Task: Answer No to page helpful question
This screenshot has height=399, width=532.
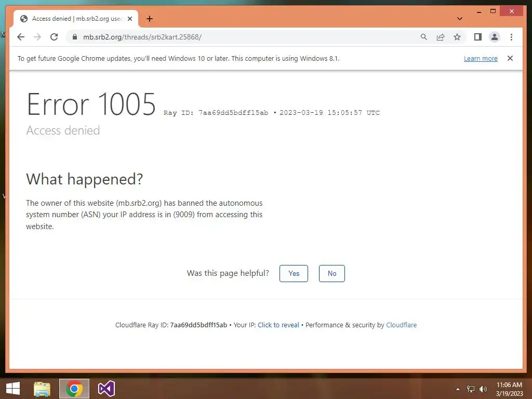Action: click(x=332, y=273)
